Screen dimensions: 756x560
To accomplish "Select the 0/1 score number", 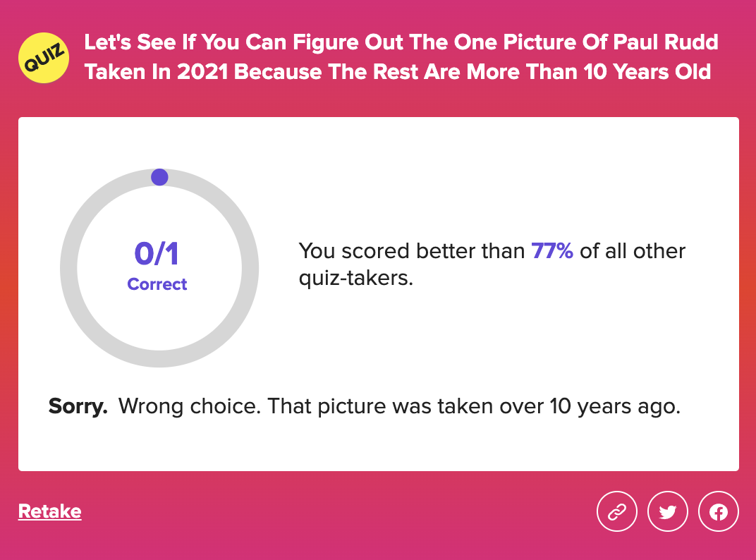I will pos(157,254).
